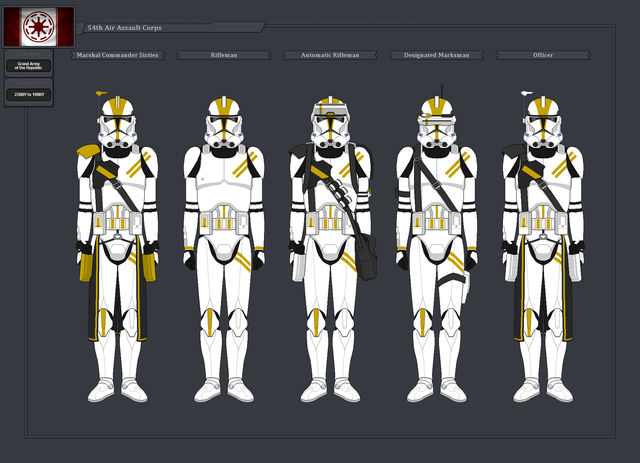Select the Marshal Commander Sixties trooper figure

[x=118, y=247]
